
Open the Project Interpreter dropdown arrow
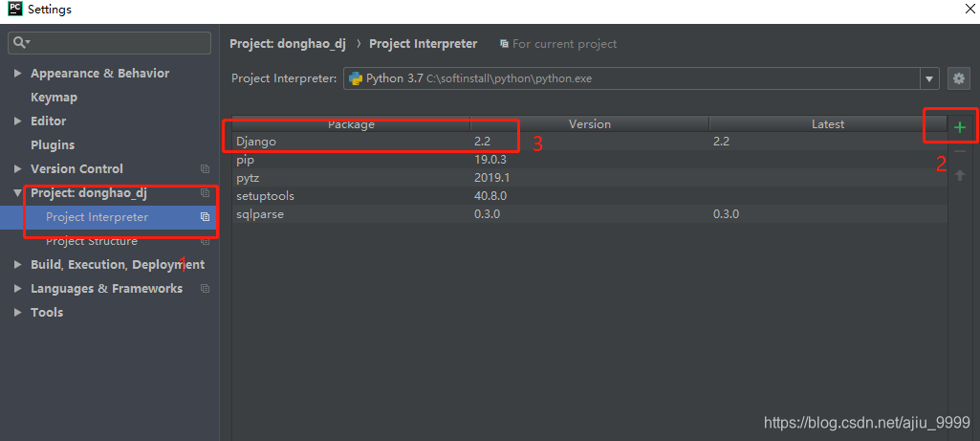coord(928,78)
